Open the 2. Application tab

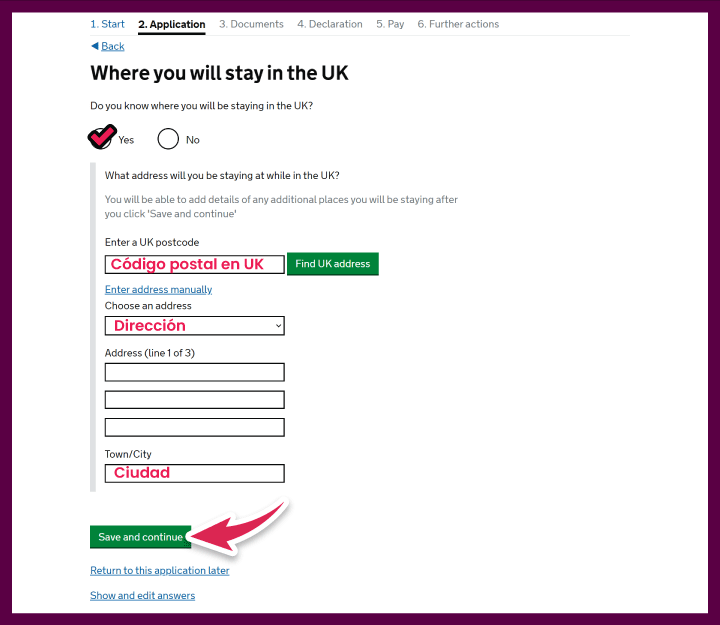[172, 24]
